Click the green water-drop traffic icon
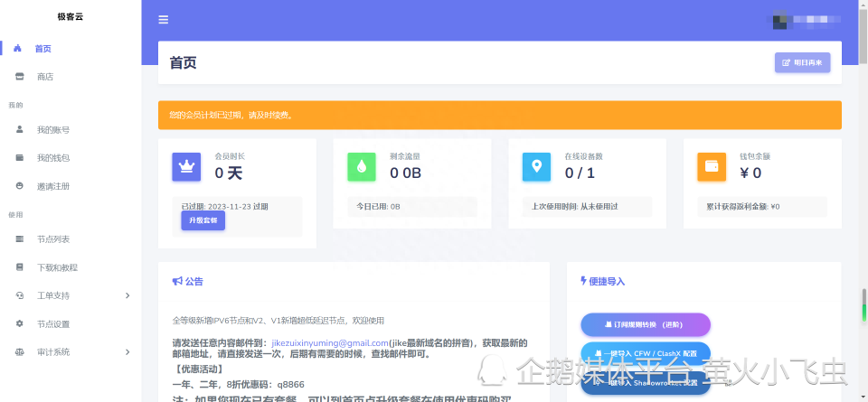Image resolution: width=868 pixels, height=402 pixels. click(362, 167)
